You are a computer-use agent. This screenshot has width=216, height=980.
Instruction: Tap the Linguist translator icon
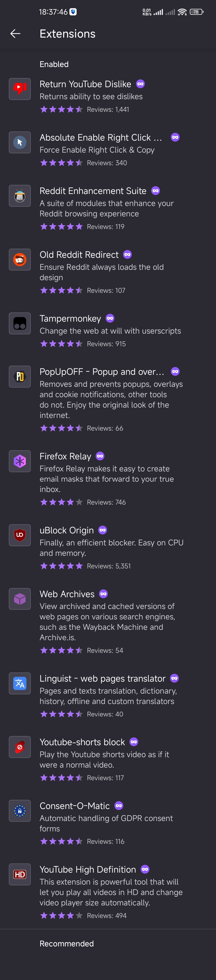click(20, 683)
